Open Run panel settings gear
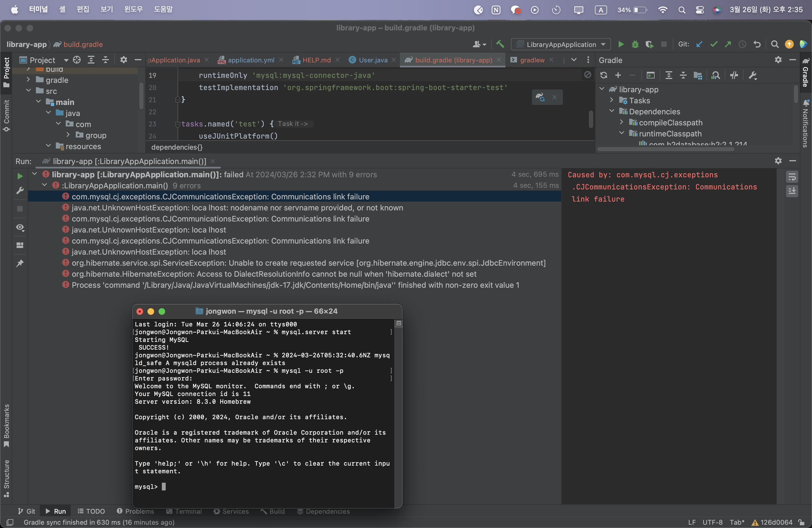 (778, 161)
